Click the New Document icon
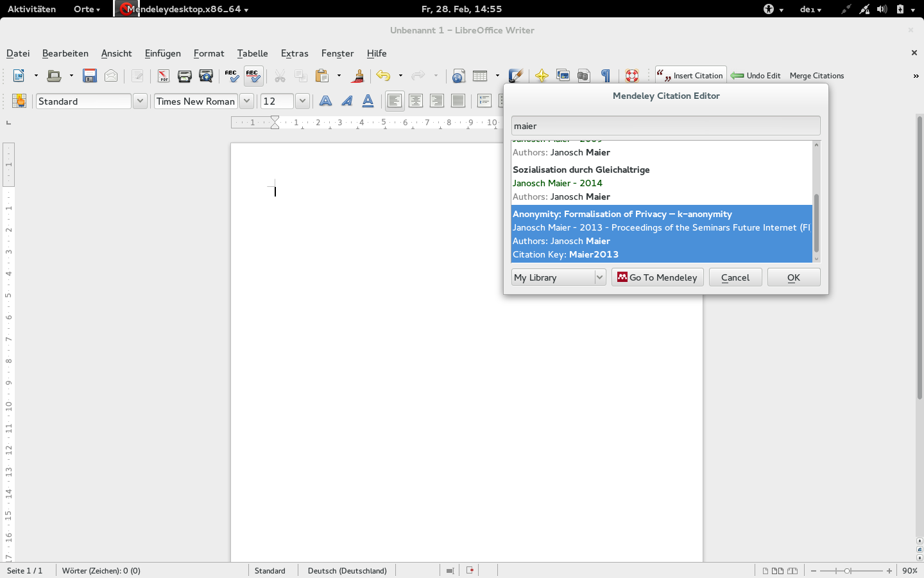 coord(19,76)
